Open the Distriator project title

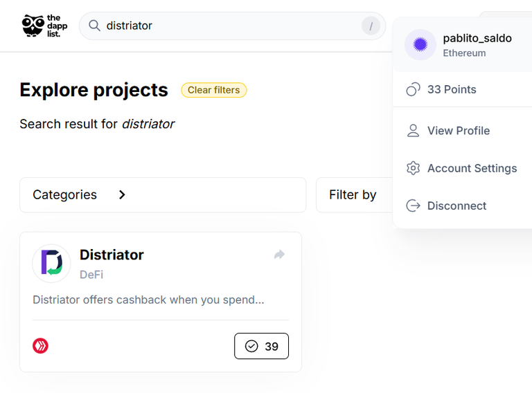point(112,255)
